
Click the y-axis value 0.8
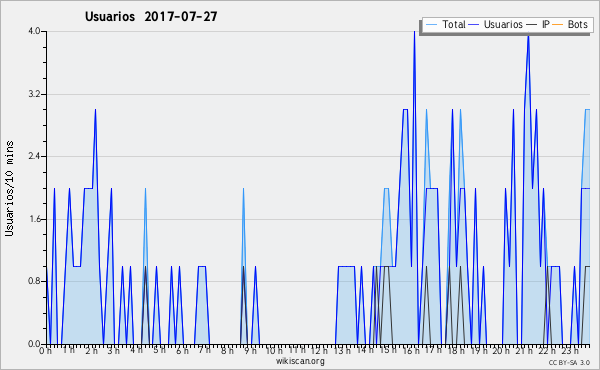[34, 282]
